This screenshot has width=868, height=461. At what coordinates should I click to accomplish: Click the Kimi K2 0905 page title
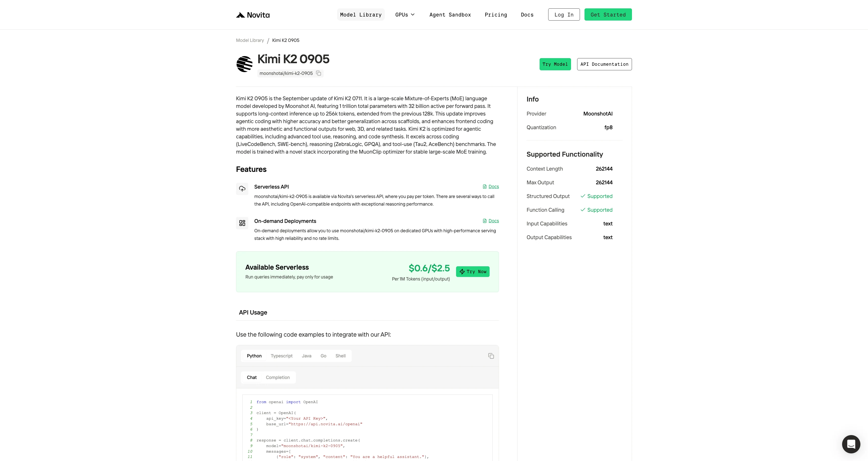293,59
